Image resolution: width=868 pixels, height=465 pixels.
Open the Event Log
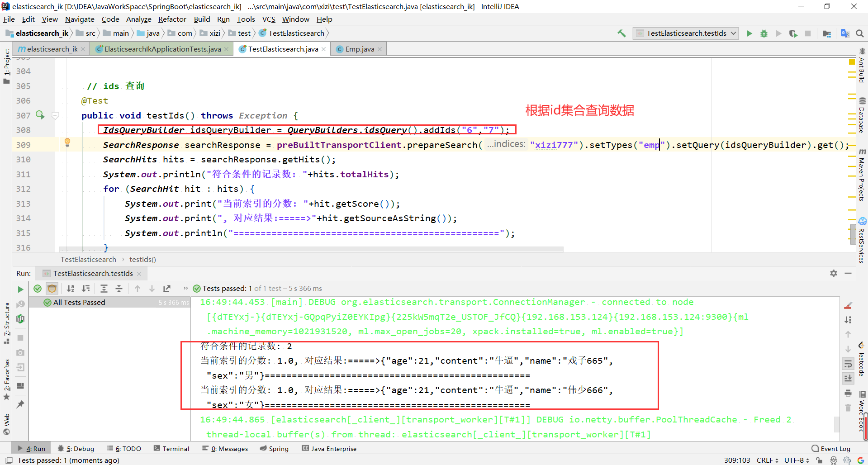click(831, 448)
